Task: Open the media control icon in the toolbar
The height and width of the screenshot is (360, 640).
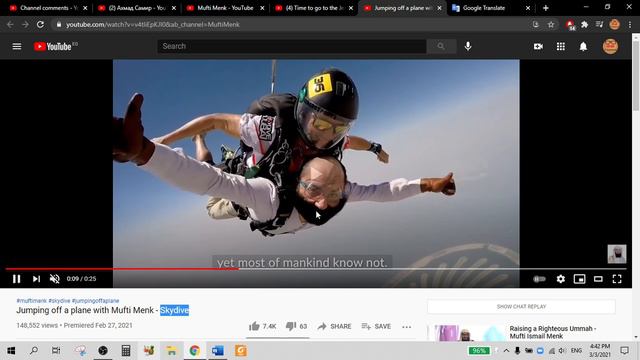Action: [599, 24]
